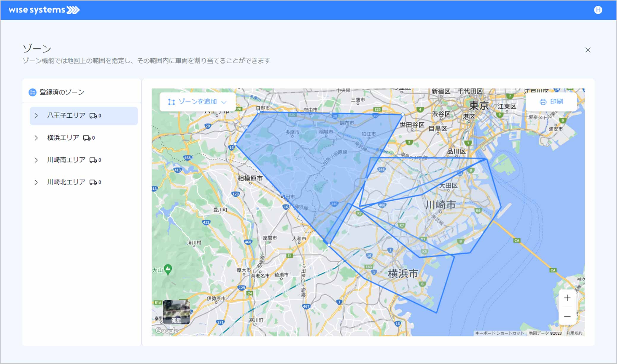Expand the 川崎南エリア zone entry
This screenshot has height=364, width=617.
(36, 160)
